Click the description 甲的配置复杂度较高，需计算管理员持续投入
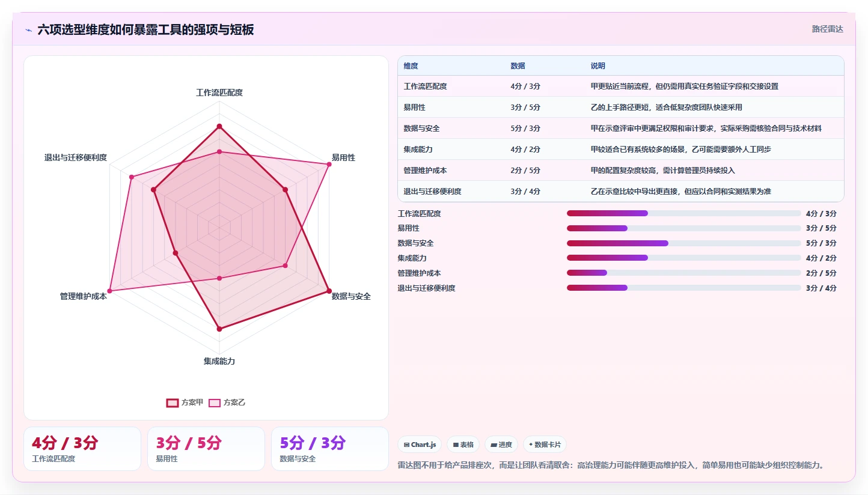868x495 pixels. click(x=662, y=171)
